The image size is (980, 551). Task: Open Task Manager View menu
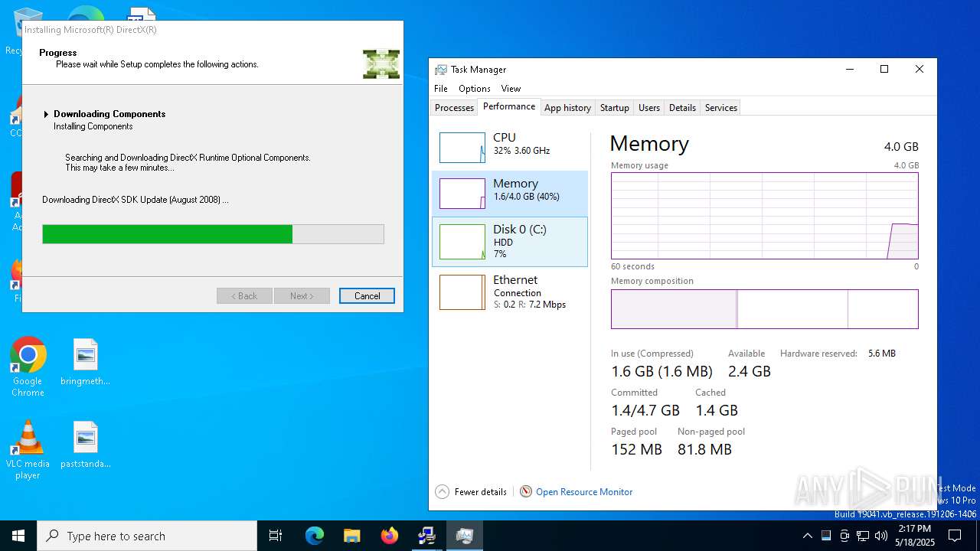(x=511, y=89)
